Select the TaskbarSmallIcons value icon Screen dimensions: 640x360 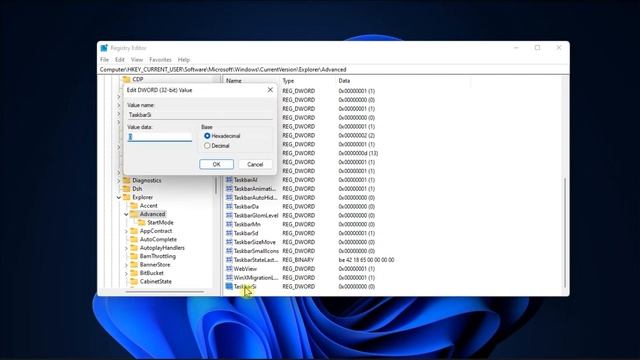pyautogui.click(x=229, y=251)
